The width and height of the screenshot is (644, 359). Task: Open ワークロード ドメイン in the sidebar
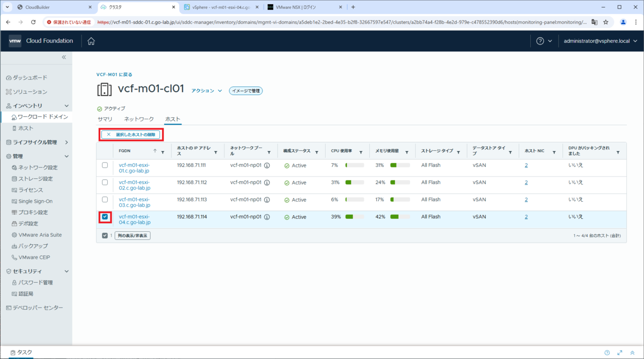[39, 116]
